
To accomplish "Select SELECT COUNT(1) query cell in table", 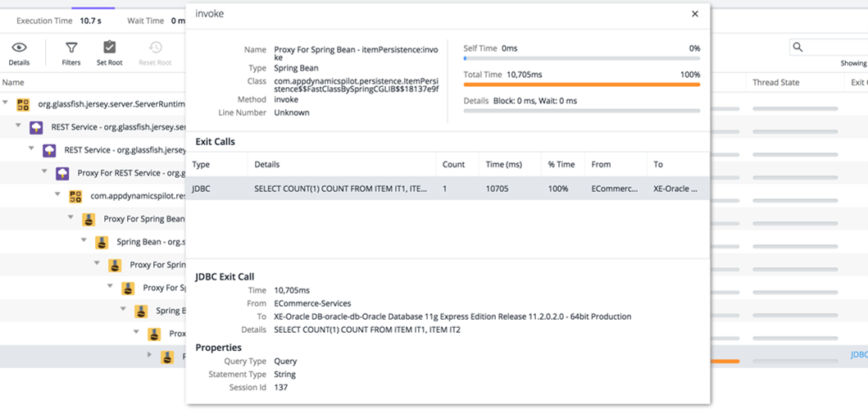I will (340, 189).
